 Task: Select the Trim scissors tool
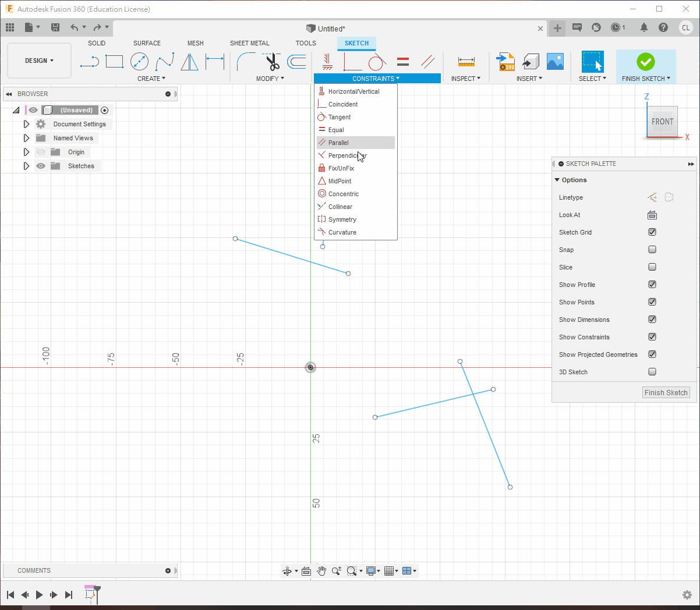pos(272,62)
